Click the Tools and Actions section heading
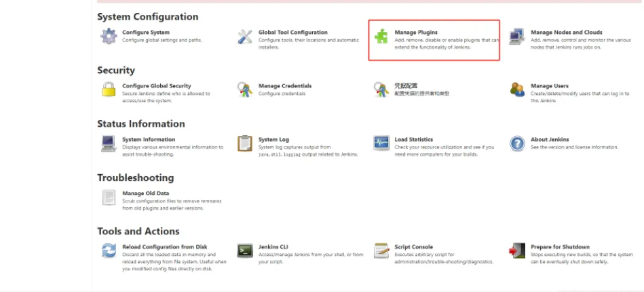Viewport: 644px width, 292px height. coord(138,231)
